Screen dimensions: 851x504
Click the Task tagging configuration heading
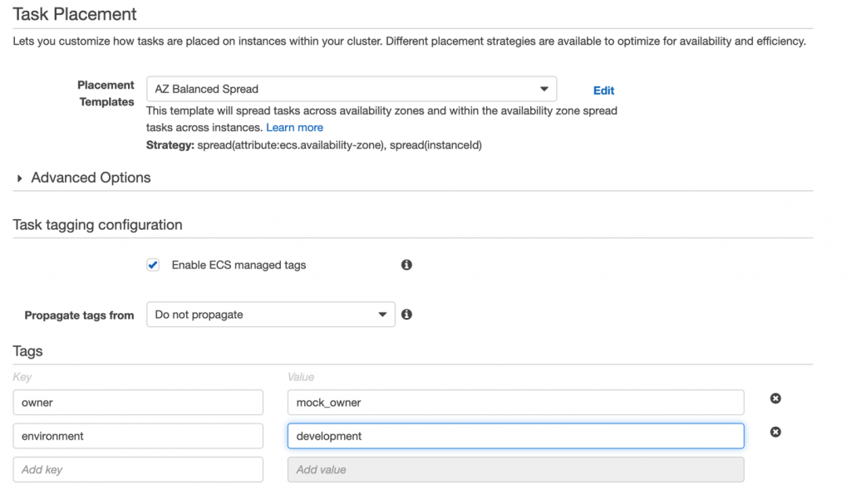pyautogui.click(x=97, y=225)
